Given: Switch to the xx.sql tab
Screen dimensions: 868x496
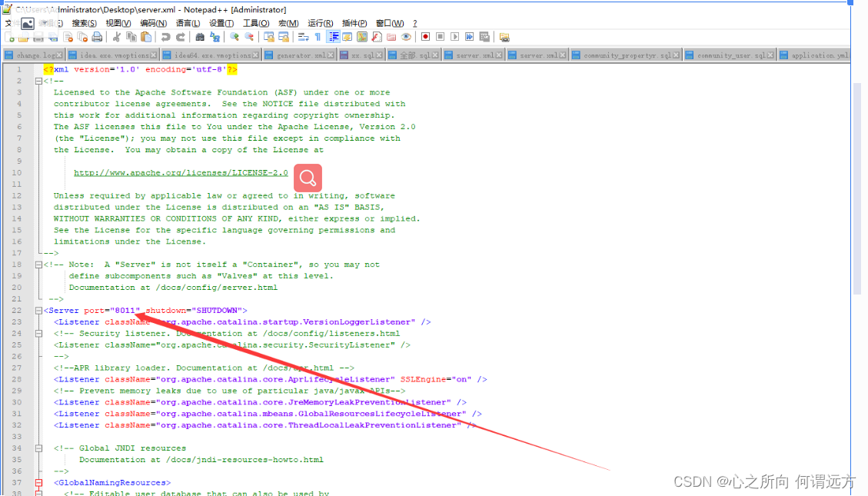Looking at the screenshot, I should pos(361,55).
